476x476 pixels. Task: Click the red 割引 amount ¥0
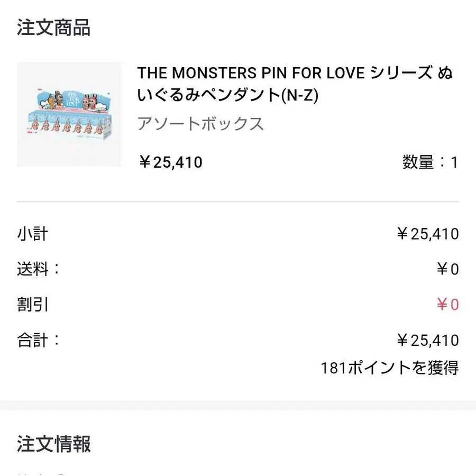[x=447, y=305]
